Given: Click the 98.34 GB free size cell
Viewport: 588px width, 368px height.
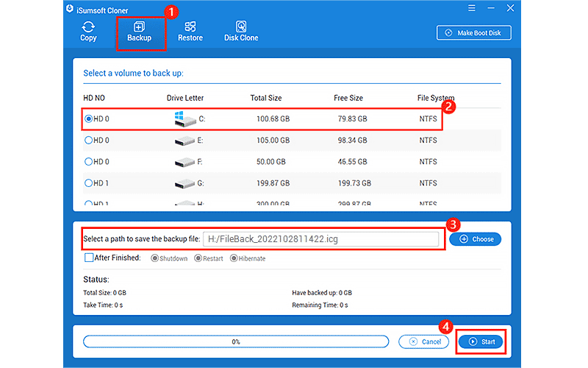Looking at the screenshot, I should (x=353, y=140).
